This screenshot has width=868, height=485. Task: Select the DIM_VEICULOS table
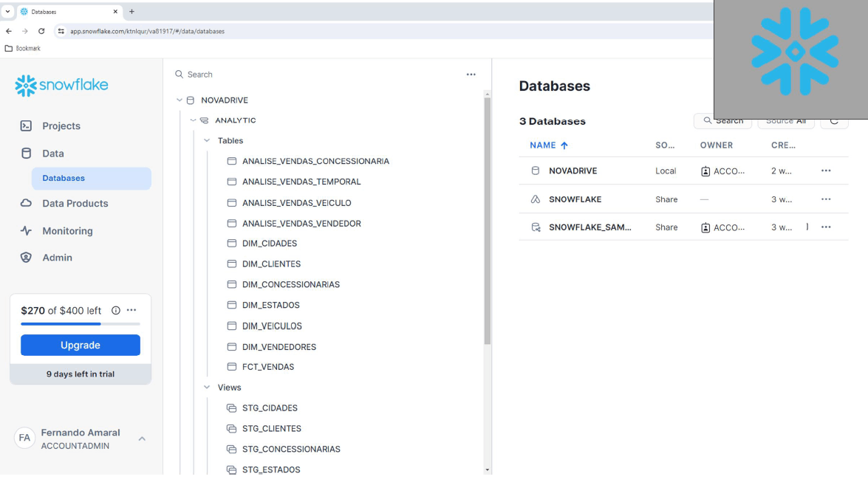click(x=272, y=326)
